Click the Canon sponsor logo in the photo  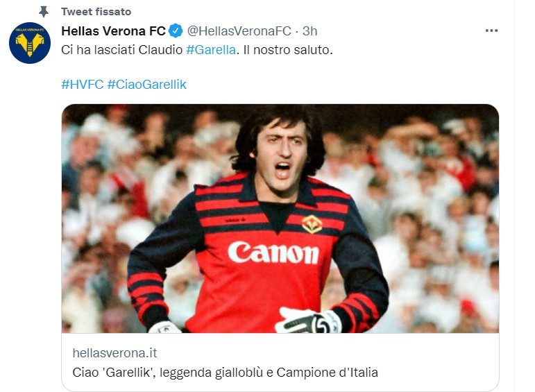coord(273,253)
